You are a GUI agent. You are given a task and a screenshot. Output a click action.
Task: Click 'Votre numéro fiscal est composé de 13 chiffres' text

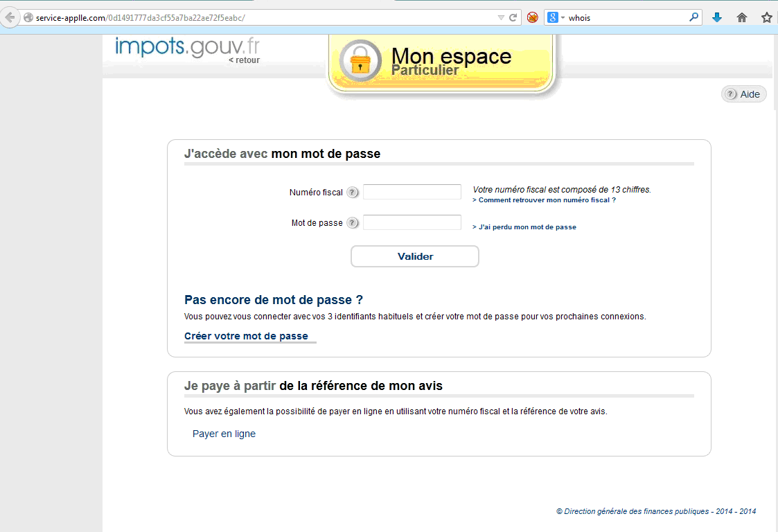coord(562,190)
